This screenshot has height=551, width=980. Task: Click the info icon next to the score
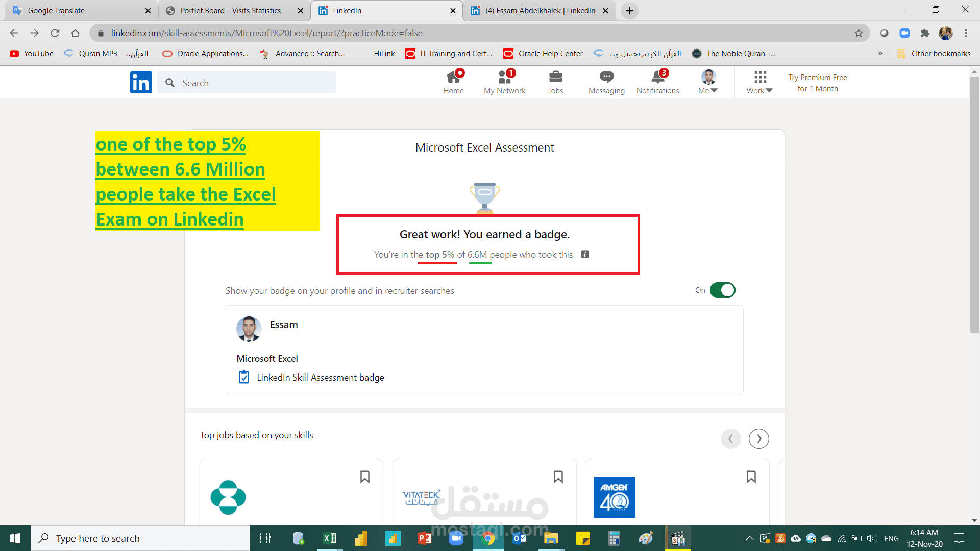[x=585, y=254]
